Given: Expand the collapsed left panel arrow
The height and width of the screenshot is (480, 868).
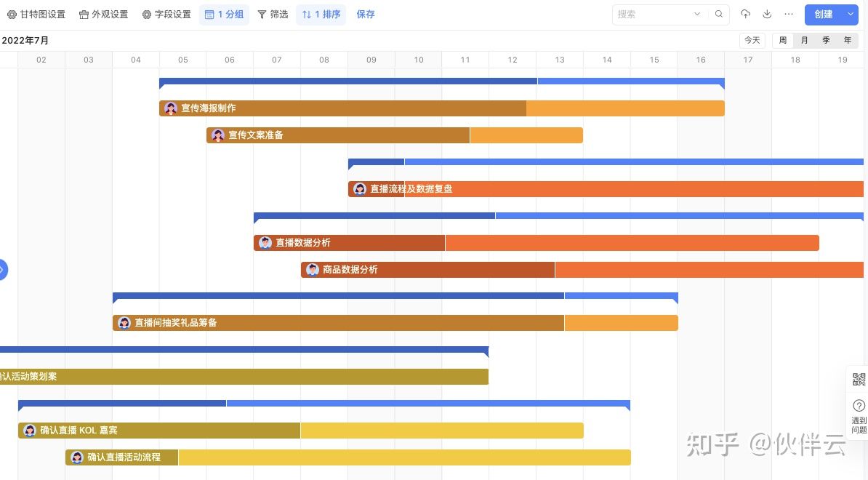Looking at the screenshot, I should 3,270.
